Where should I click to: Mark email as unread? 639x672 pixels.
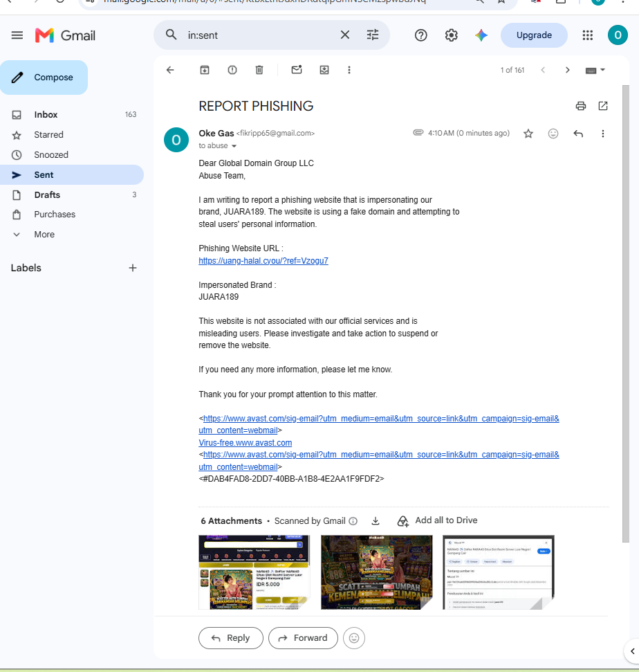[x=297, y=69]
